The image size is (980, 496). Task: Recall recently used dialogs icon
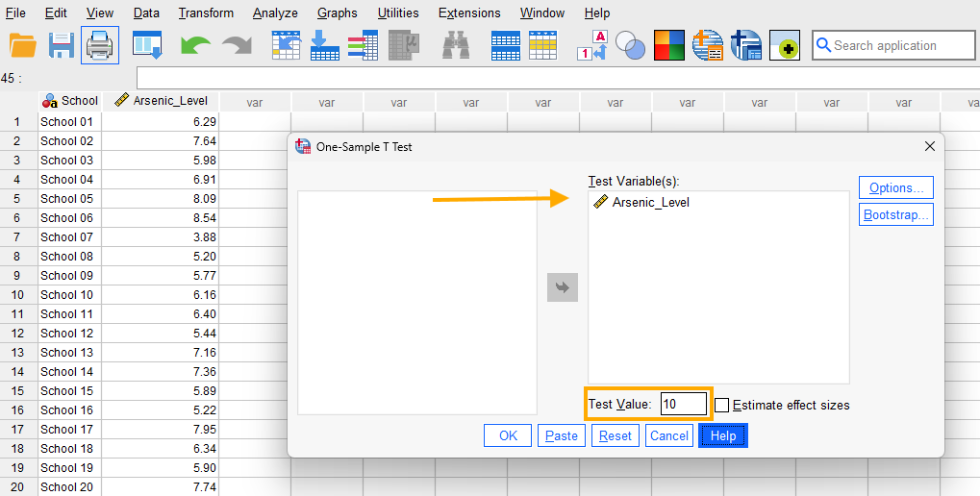pos(147,45)
